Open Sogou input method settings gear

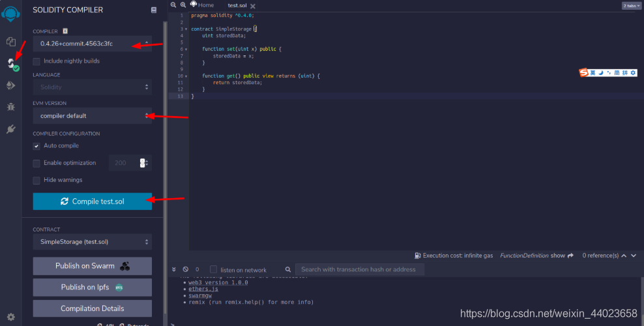[x=633, y=72]
